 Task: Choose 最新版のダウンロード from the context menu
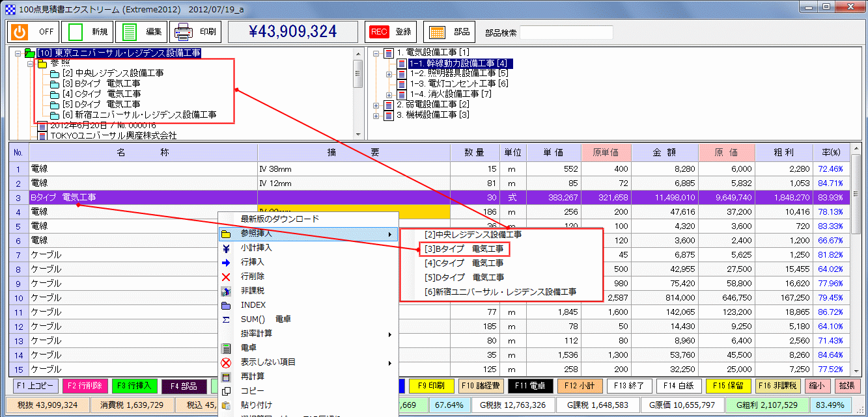280,219
